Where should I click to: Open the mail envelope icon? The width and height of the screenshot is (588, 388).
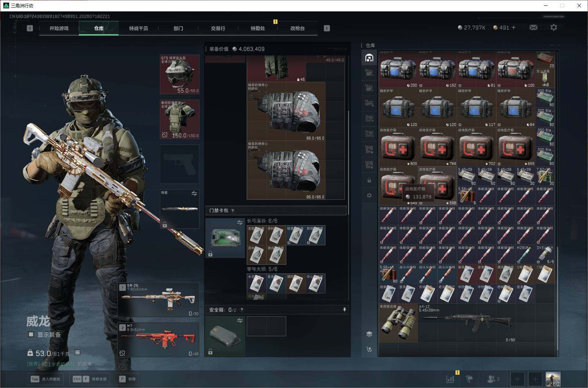point(533,28)
